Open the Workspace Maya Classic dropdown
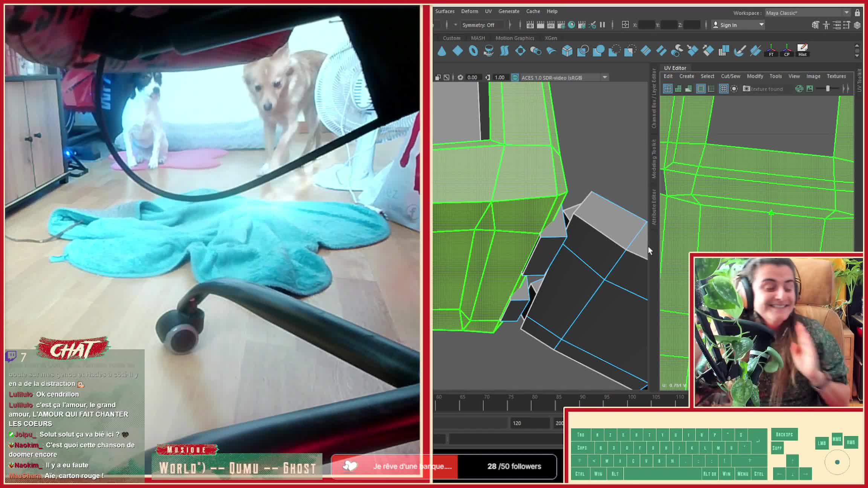This screenshot has width=868, height=488. 807,13
